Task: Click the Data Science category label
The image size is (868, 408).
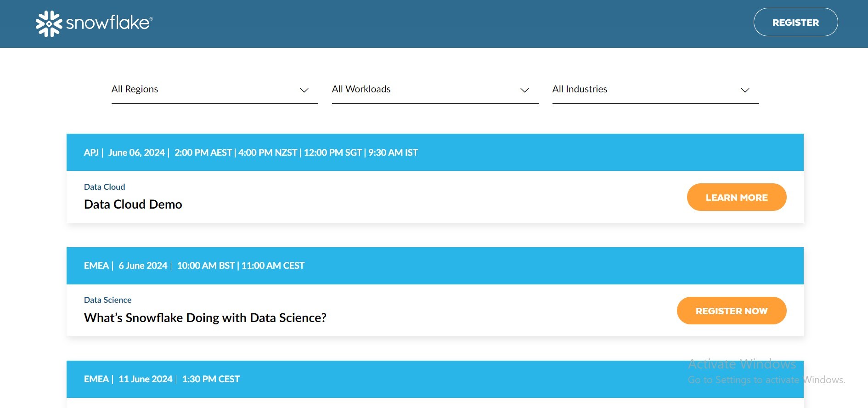Action: [x=107, y=300]
